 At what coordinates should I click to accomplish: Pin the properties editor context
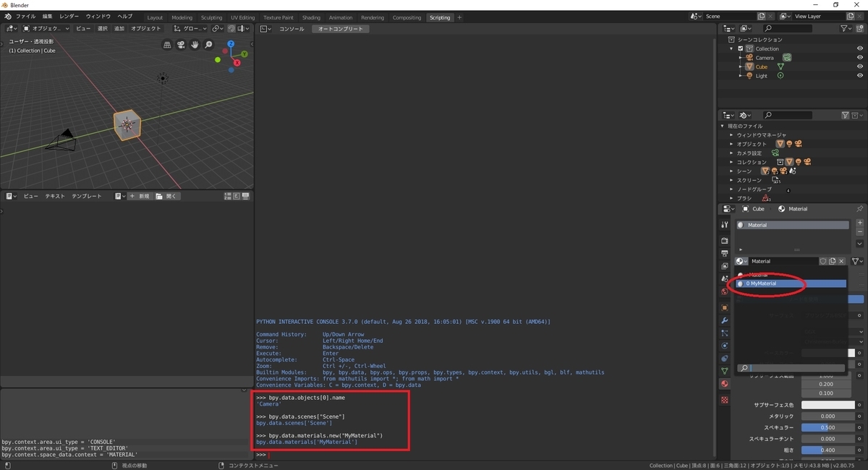[859, 209]
